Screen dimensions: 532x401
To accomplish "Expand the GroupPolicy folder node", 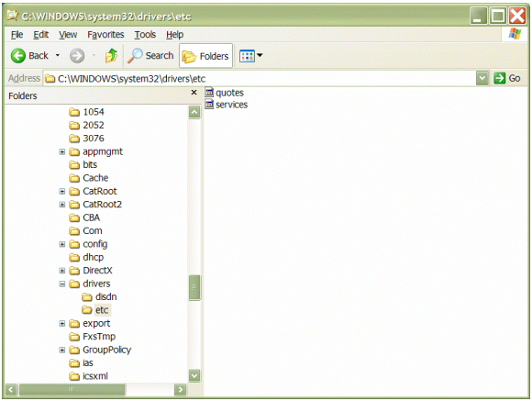I will (x=62, y=350).
